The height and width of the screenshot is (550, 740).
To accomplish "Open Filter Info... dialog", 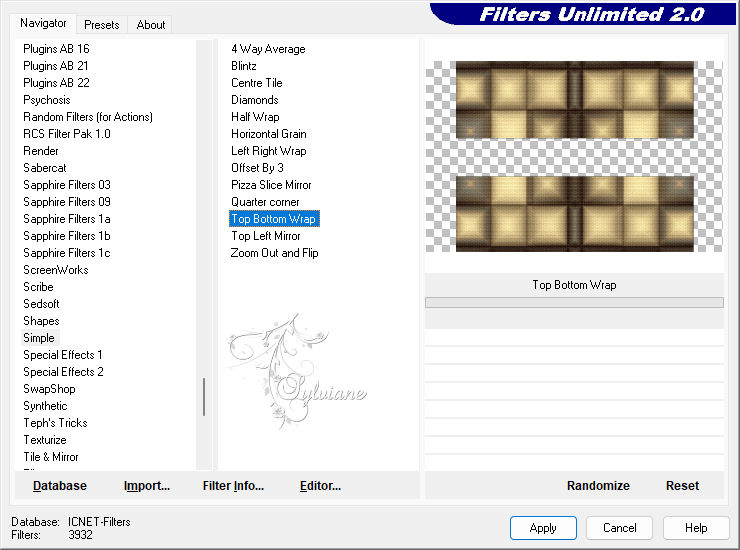I will pos(233,485).
